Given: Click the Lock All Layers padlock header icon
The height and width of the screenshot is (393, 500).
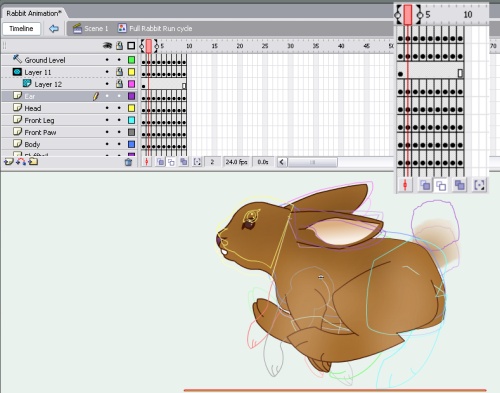Looking at the screenshot, I should pos(119,46).
